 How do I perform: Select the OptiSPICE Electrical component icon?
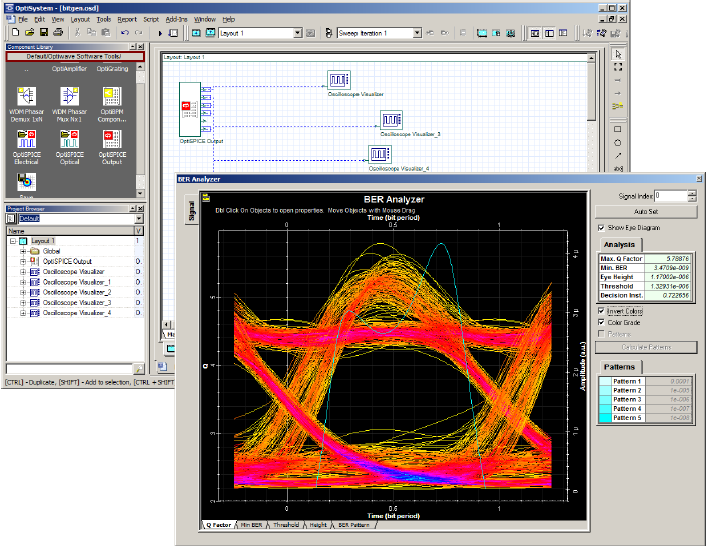click(x=26, y=138)
